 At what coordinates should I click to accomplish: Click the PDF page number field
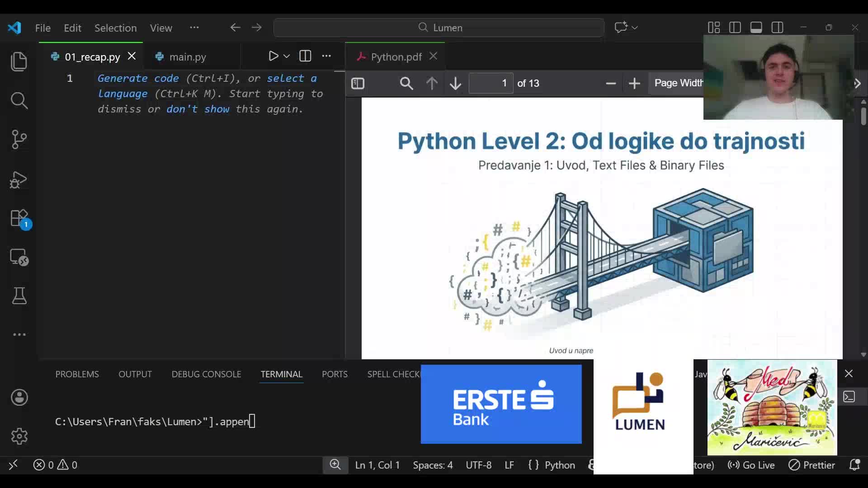[x=491, y=84]
